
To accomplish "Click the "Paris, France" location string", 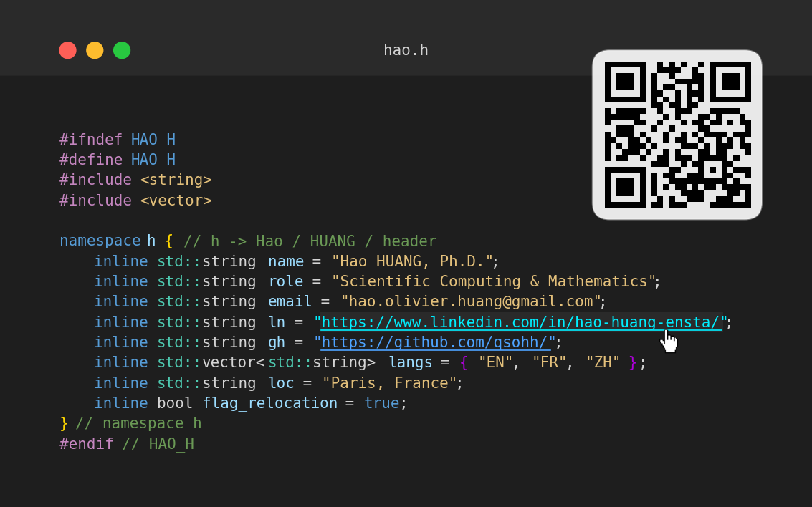I will [389, 383].
